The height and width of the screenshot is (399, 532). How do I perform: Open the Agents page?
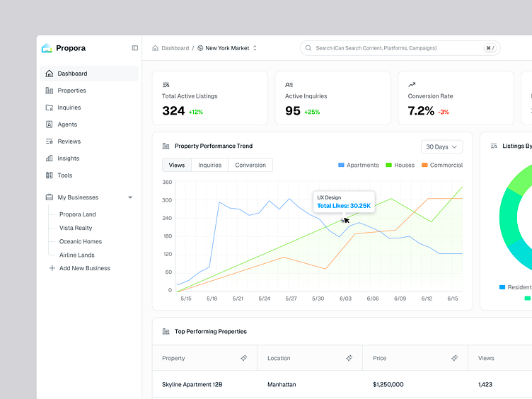(x=89, y=125)
